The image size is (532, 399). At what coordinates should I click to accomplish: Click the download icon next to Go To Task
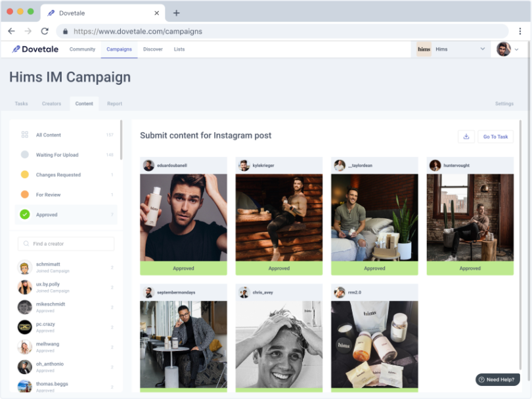tap(466, 136)
